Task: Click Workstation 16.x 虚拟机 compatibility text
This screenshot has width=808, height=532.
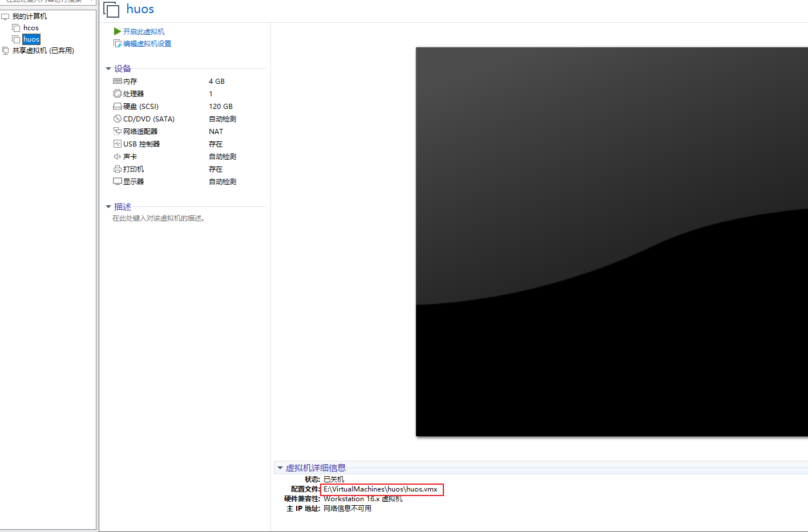Action: [x=363, y=499]
